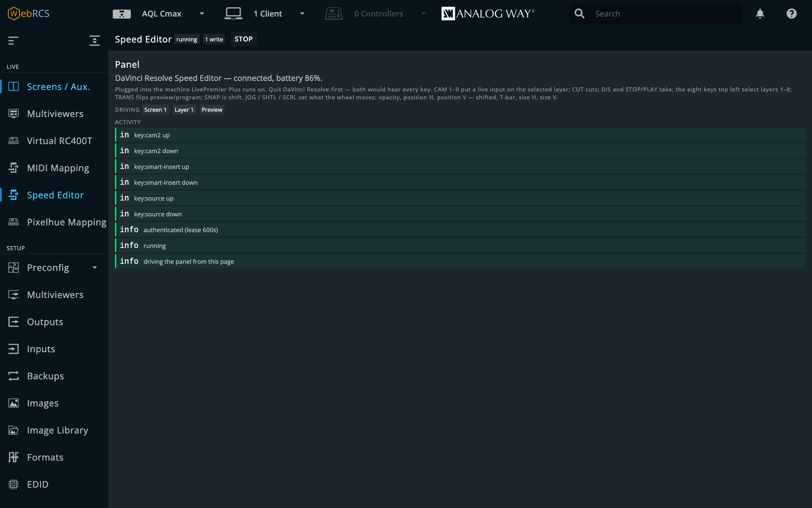This screenshot has height=508, width=812.
Task: Click the Screen 1 driving chip
Action: [x=155, y=110]
